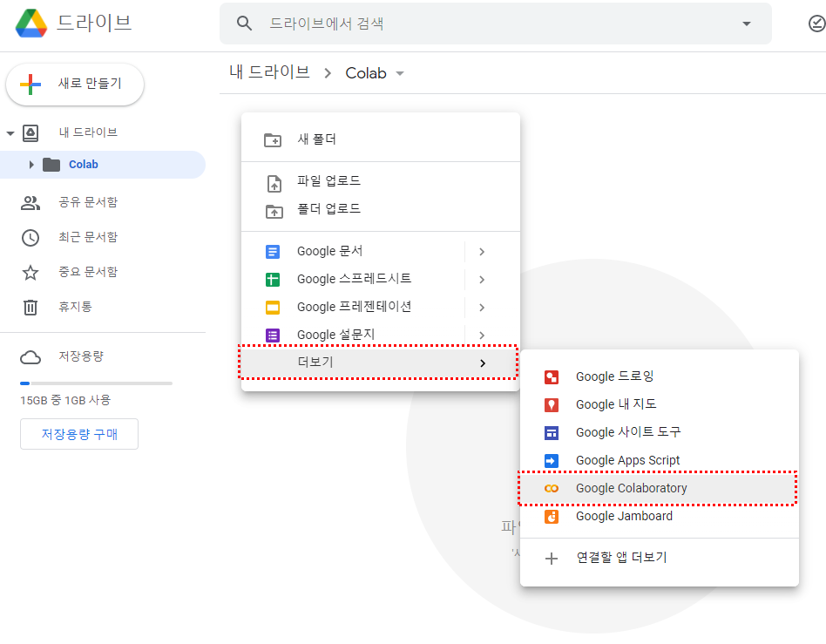Viewport: 826px width, 644px height.
Task: Select Google 내 지도
Action: 660,404
